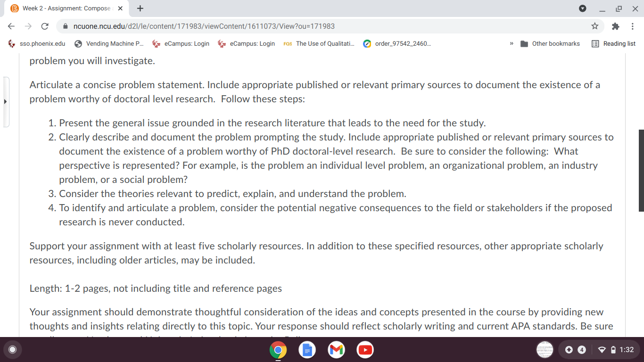
Task: Close the Week 2 Assignment tab
Action: click(120, 8)
